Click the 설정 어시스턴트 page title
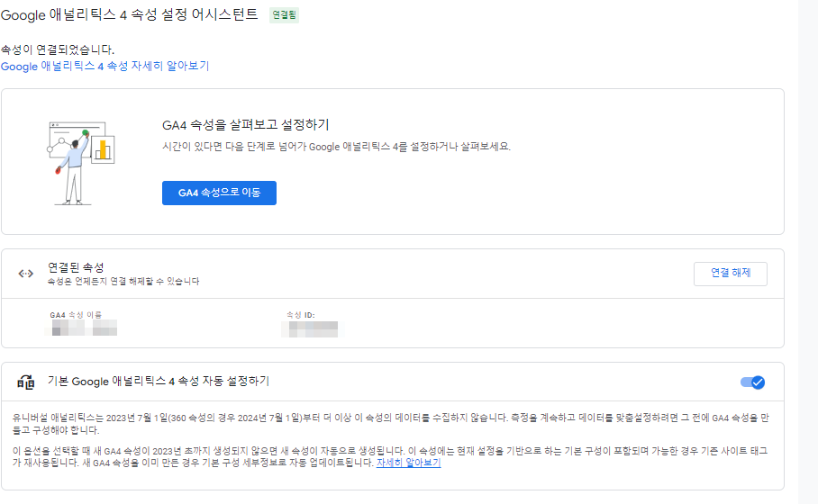This screenshot has width=818, height=504. pyautogui.click(x=130, y=14)
